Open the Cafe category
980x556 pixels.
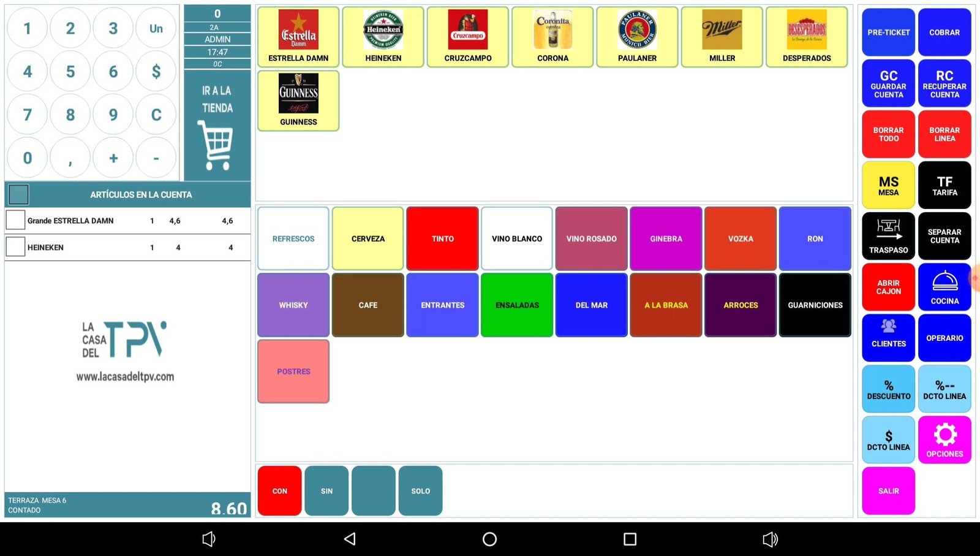pyautogui.click(x=367, y=305)
